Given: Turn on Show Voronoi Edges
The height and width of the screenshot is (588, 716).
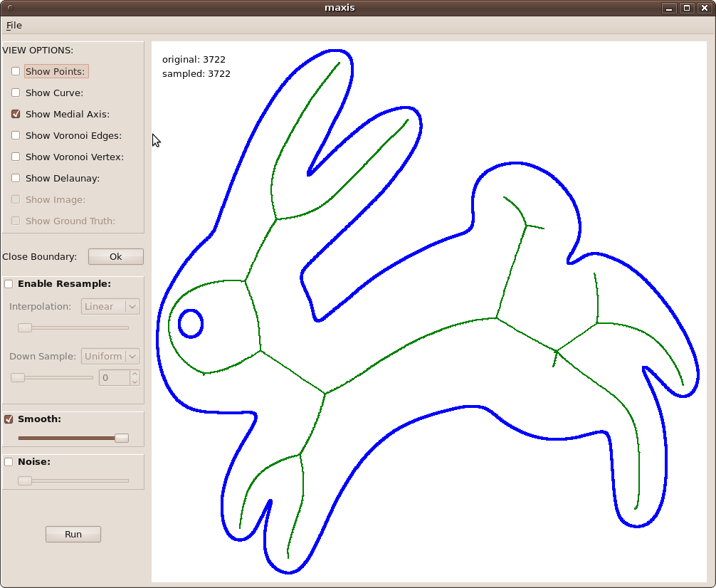Looking at the screenshot, I should tap(16, 135).
